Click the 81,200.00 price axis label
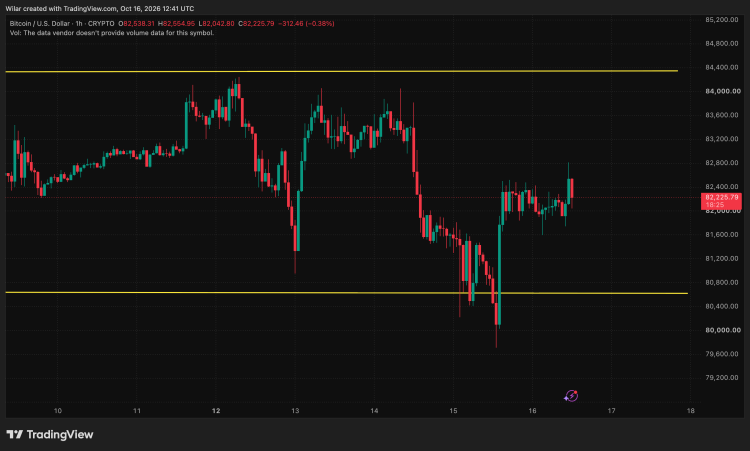The height and width of the screenshot is (451, 750). point(722,258)
